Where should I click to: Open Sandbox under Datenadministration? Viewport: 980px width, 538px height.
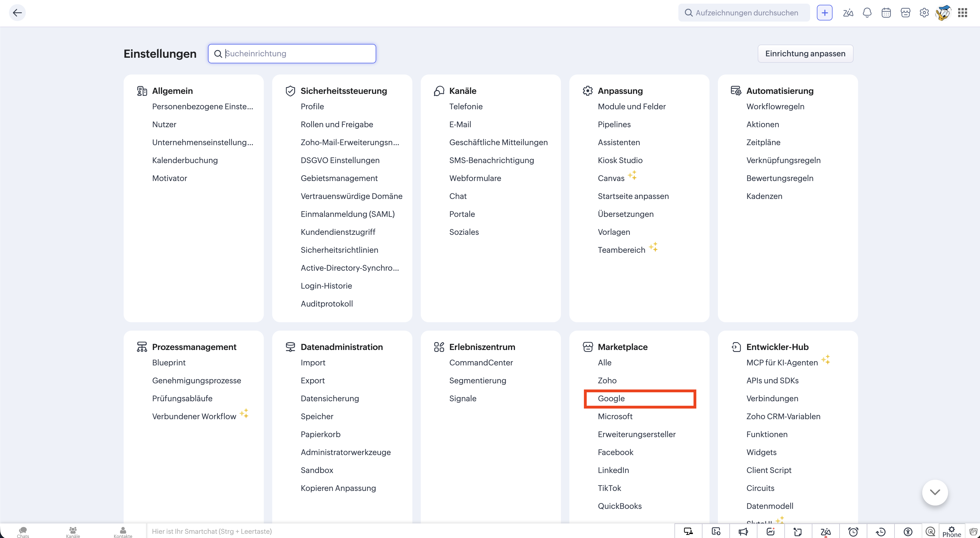click(x=316, y=470)
